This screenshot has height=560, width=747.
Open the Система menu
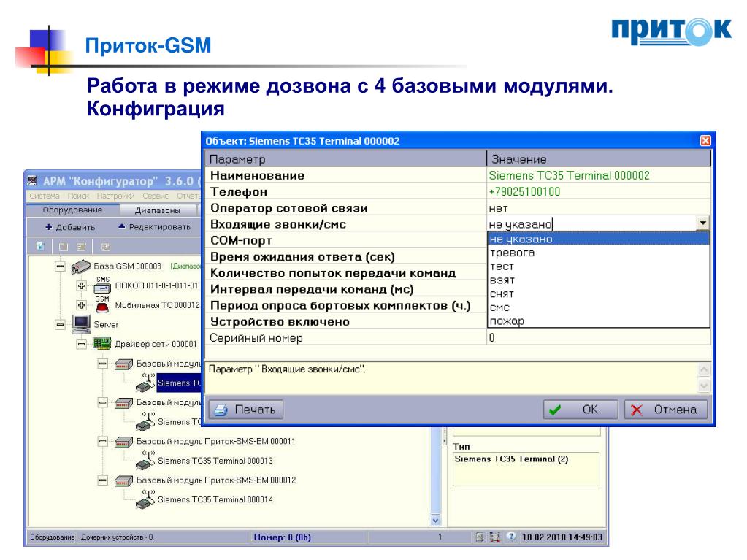tap(45, 196)
